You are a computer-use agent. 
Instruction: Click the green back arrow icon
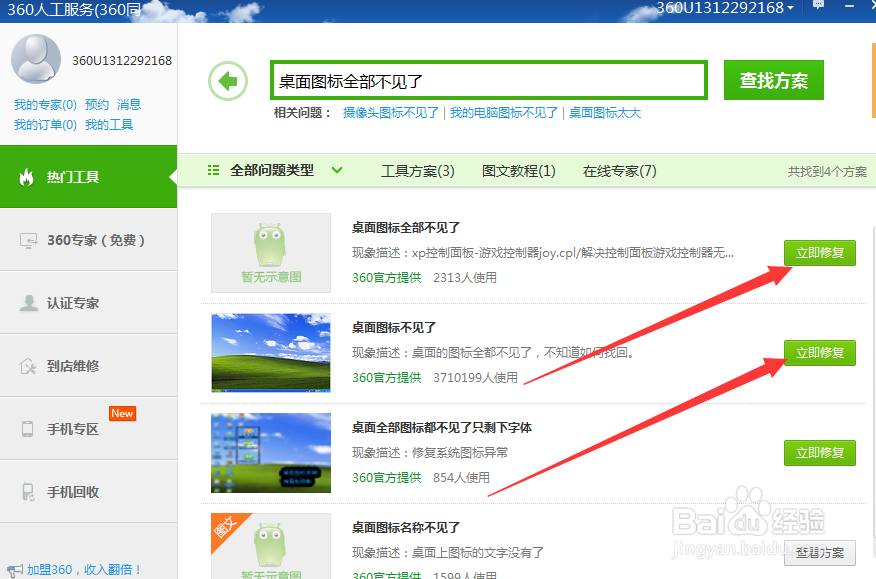point(228,81)
